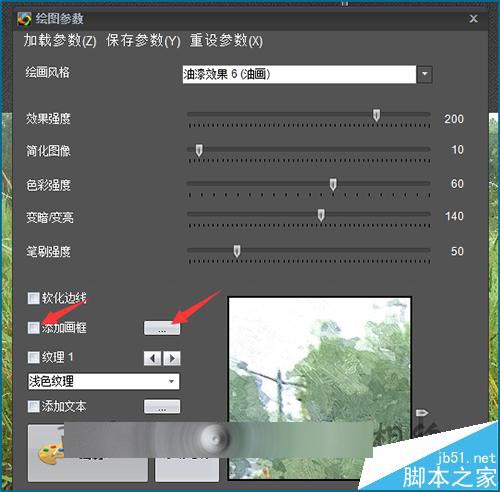Enable the 纹理 1 checkbox
500x492 pixels.
point(33,358)
